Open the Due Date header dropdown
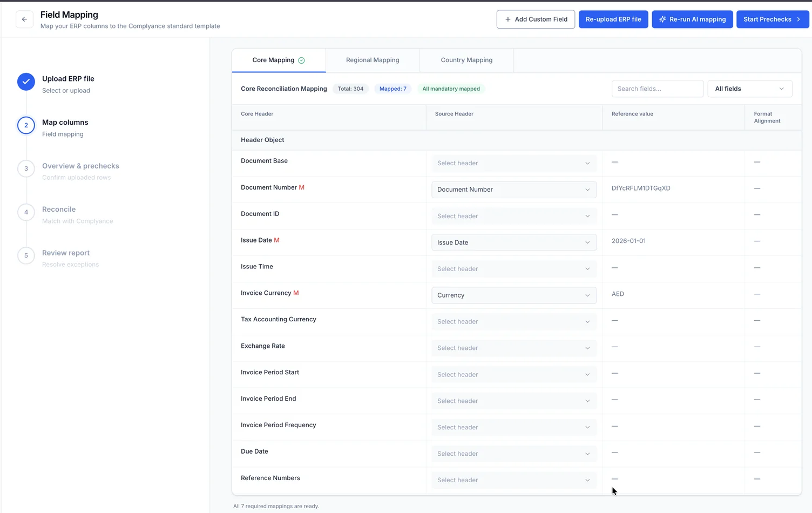Screen dimensions: 812x513 (x=514, y=454)
